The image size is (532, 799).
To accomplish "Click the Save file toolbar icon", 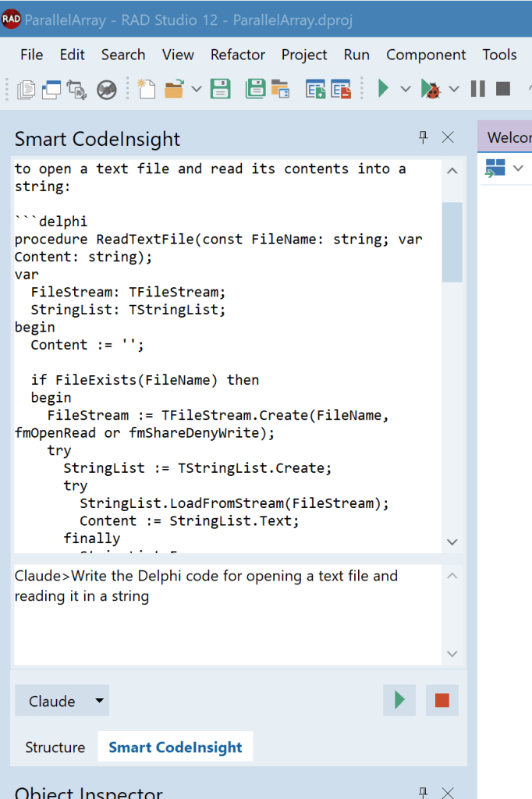I will [220, 89].
